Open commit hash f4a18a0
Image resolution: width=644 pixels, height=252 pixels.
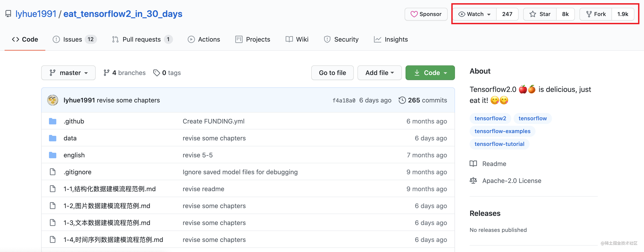click(x=344, y=100)
